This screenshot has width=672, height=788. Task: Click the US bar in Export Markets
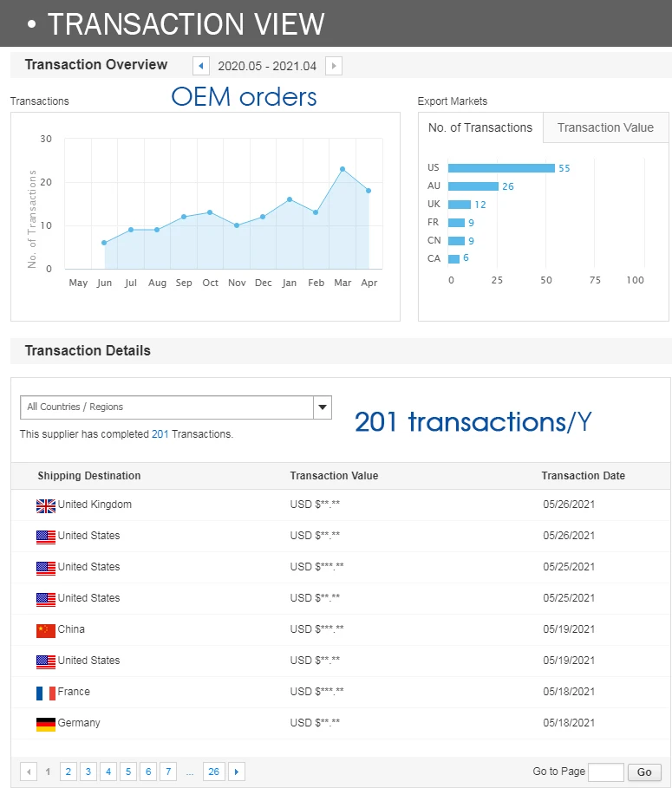[501, 168]
